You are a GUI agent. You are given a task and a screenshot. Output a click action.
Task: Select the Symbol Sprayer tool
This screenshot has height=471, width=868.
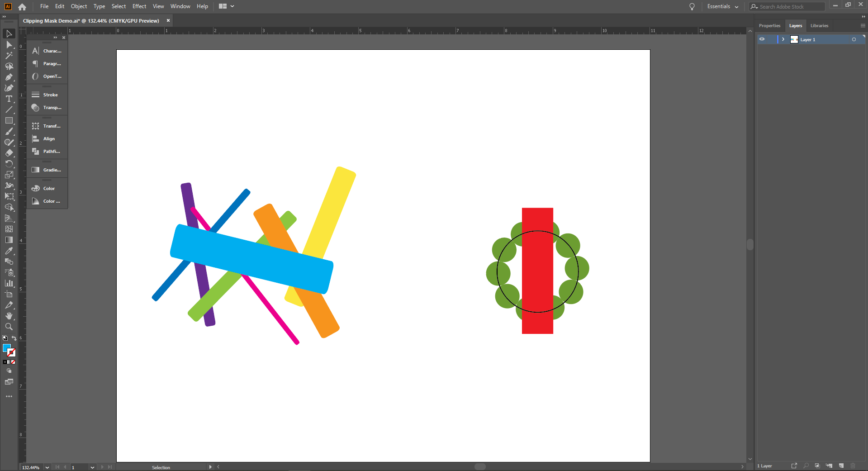9,273
